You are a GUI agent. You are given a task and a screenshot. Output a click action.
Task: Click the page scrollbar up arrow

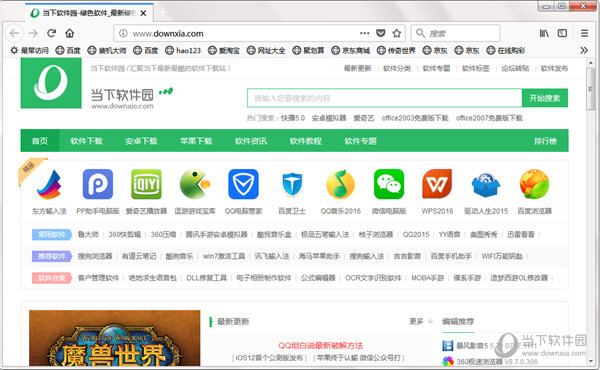590,62
